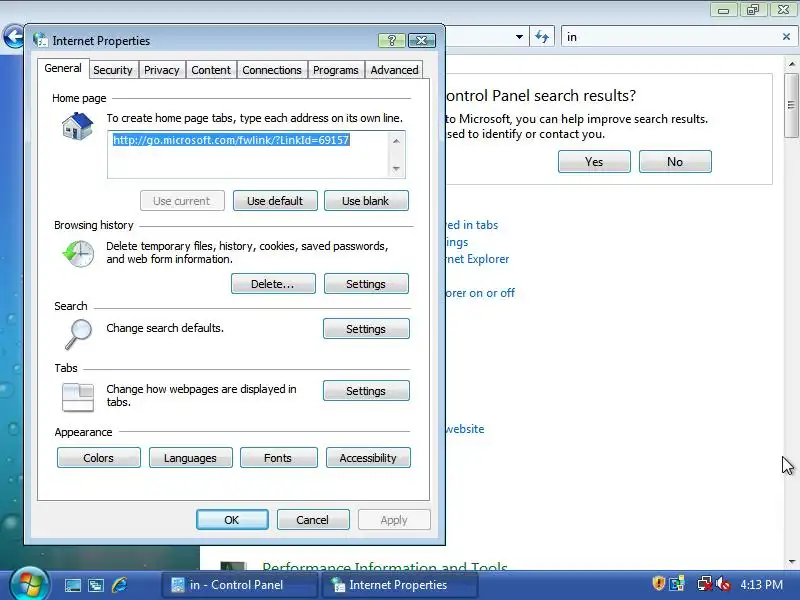800x600 pixels.
Task: Switch to the Privacy tab
Action: 161,70
